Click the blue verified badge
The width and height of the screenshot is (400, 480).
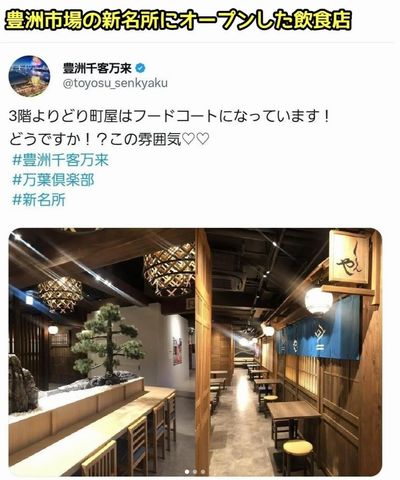coord(141,69)
